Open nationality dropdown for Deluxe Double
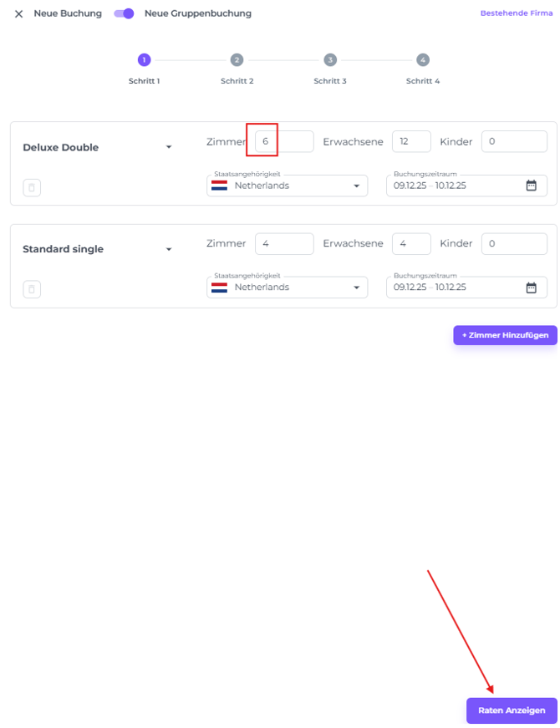 pyautogui.click(x=356, y=186)
